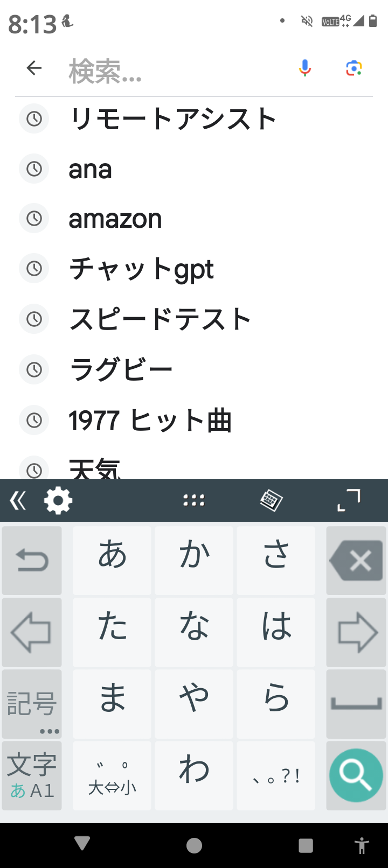
Task: Tap the チャットgpt recent search
Action: pos(141,268)
